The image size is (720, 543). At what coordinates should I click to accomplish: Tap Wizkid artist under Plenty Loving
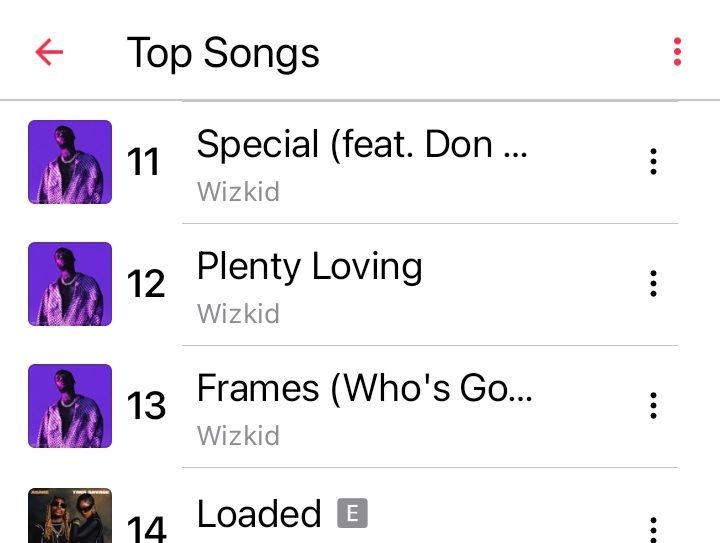(238, 313)
